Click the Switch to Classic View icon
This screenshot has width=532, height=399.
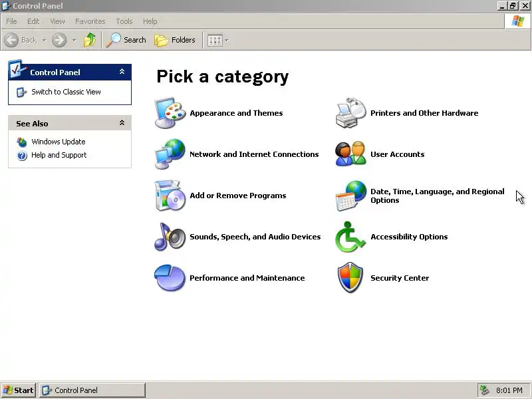coord(21,92)
